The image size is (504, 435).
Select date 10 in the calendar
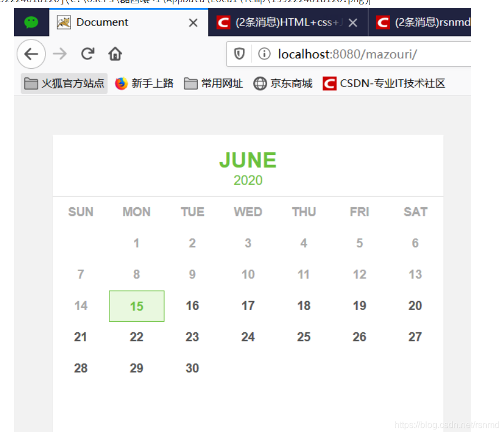pyautogui.click(x=248, y=274)
